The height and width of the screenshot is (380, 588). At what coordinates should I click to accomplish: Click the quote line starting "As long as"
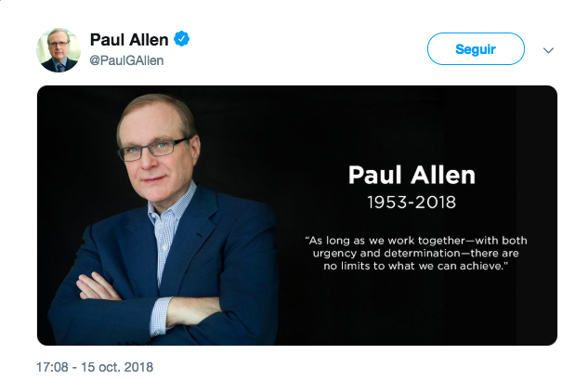pyautogui.click(x=416, y=241)
